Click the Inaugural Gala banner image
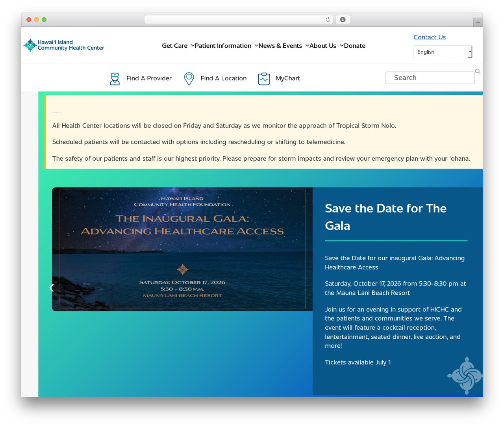The height and width of the screenshot is (427, 504). 182,249
